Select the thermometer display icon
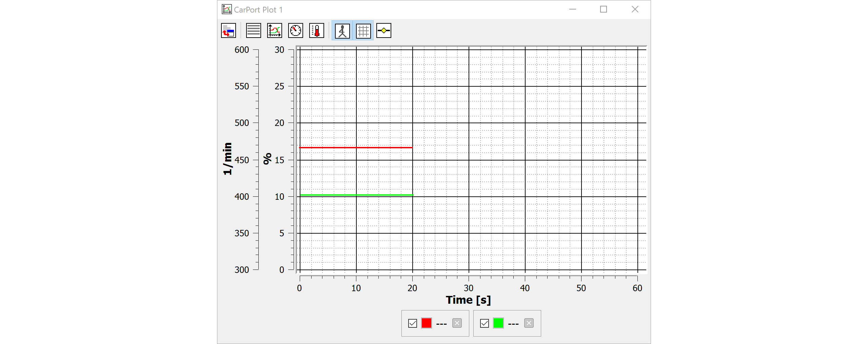Image resolution: width=868 pixels, height=344 pixels. tap(316, 30)
